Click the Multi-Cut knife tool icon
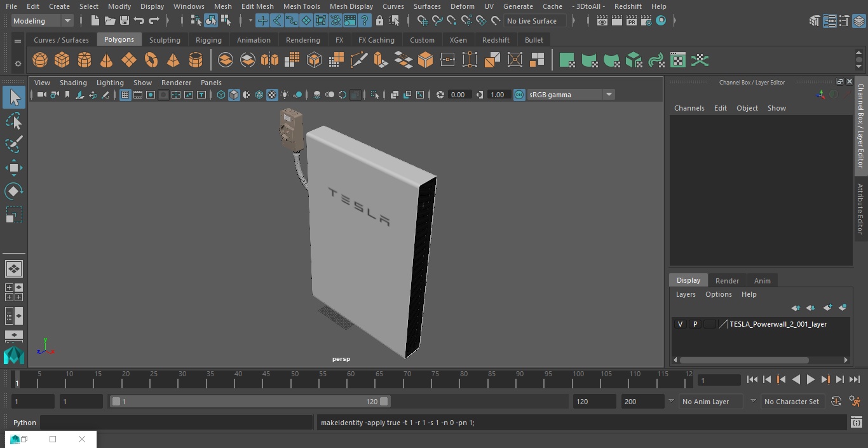 [359, 60]
